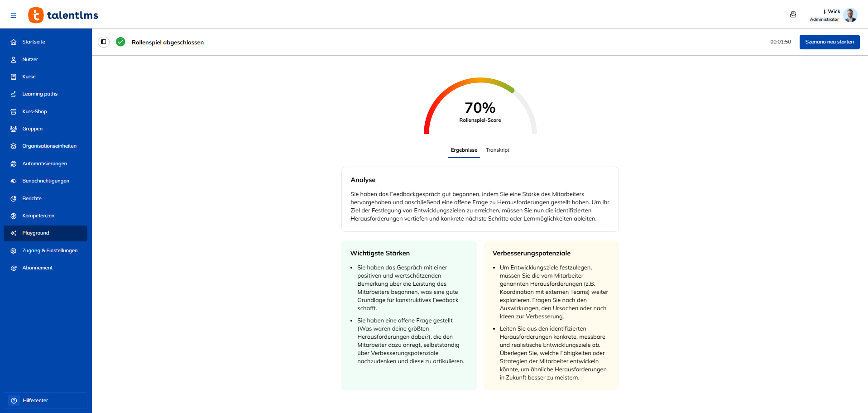Click the talentlms logo
Image resolution: width=868 pixels, height=413 pixels.
(x=63, y=15)
